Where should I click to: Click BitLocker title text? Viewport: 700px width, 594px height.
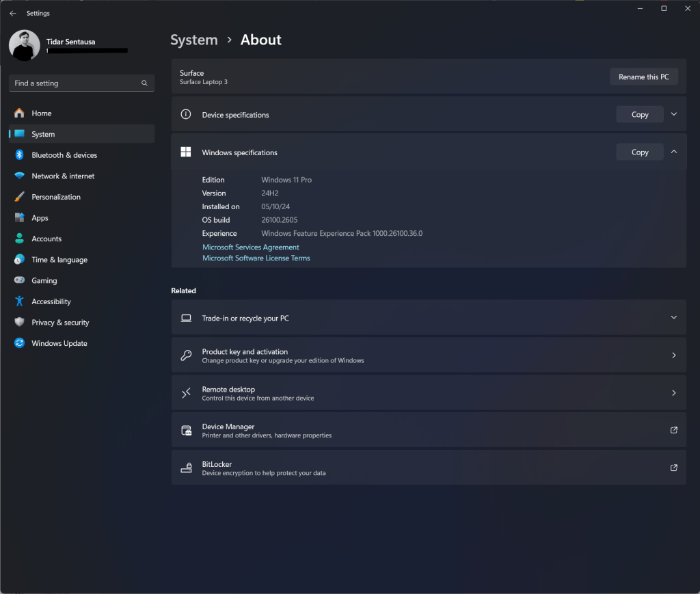coord(217,464)
